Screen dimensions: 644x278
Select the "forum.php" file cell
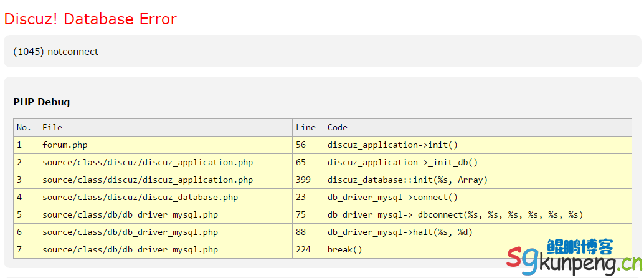[166, 145]
